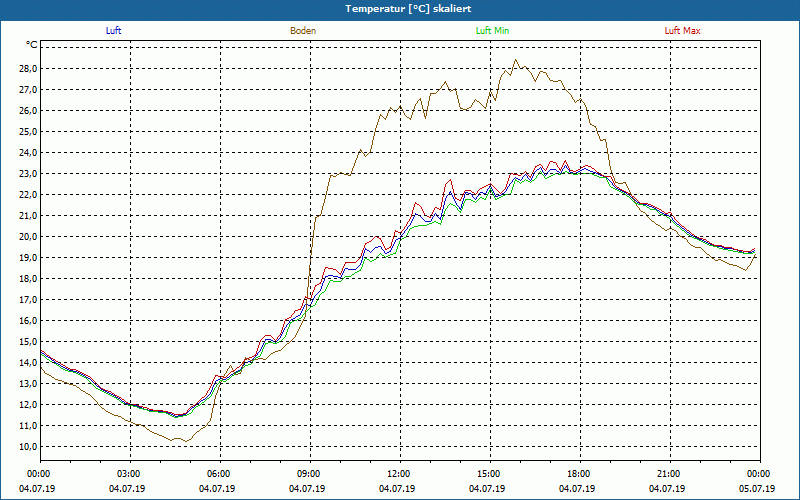Click the 05.07.19 date label
The width and height of the screenshot is (800, 500).
[x=757, y=489]
